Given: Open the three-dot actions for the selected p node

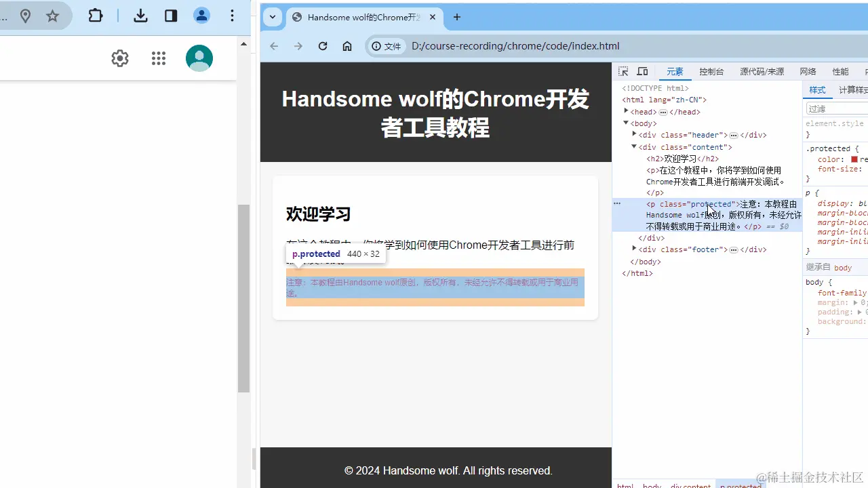Looking at the screenshot, I should (x=617, y=203).
